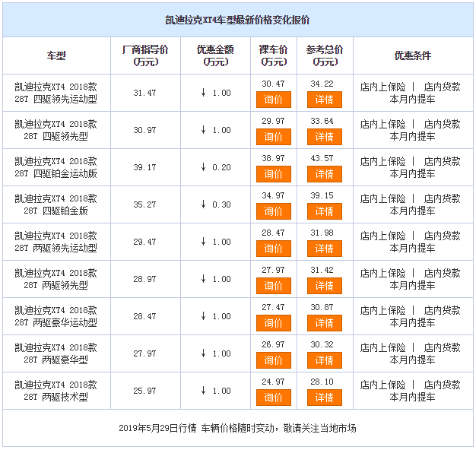Select the 优惠条件 column header
476x450 pixels.
pos(413,55)
